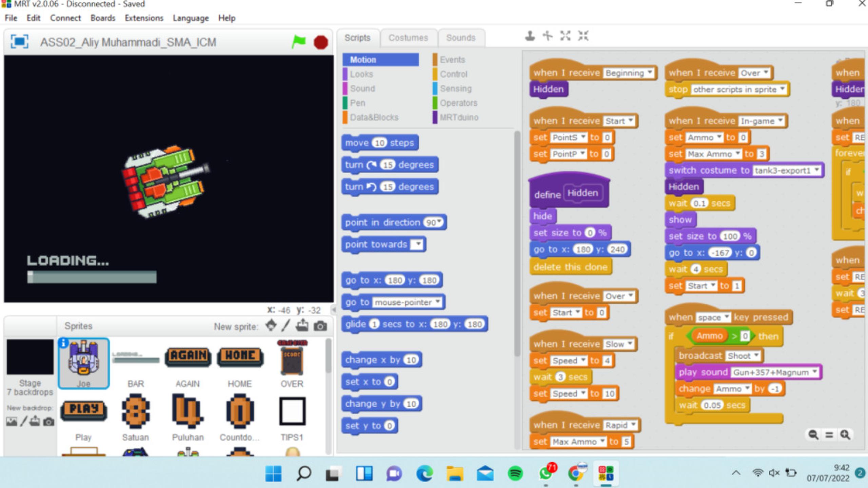Open Spotify from the taskbar
Image resolution: width=868 pixels, height=488 pixels.
pyautogui.click(x=515, y=473)
